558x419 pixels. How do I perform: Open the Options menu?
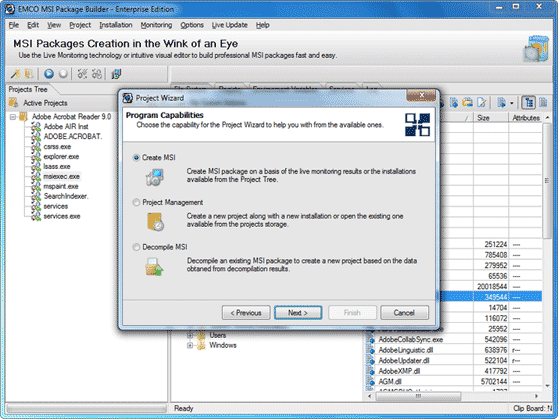[x=192, y=25]
